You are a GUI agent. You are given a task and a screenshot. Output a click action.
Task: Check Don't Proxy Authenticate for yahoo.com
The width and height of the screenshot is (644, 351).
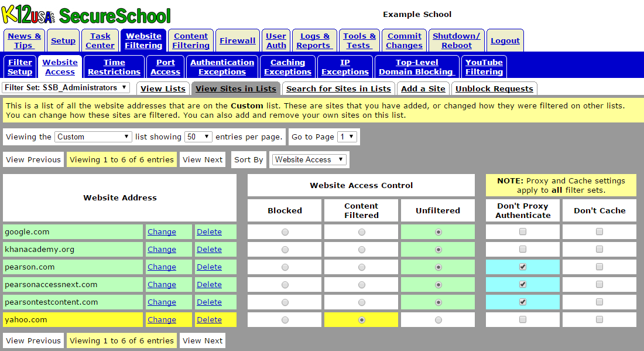click(523, 319)
